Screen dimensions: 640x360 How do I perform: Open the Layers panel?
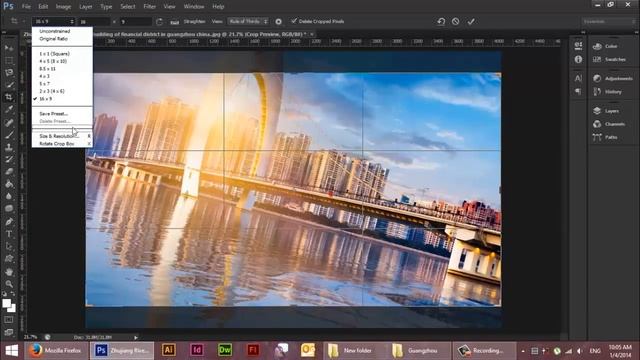(x=611, y=111)
